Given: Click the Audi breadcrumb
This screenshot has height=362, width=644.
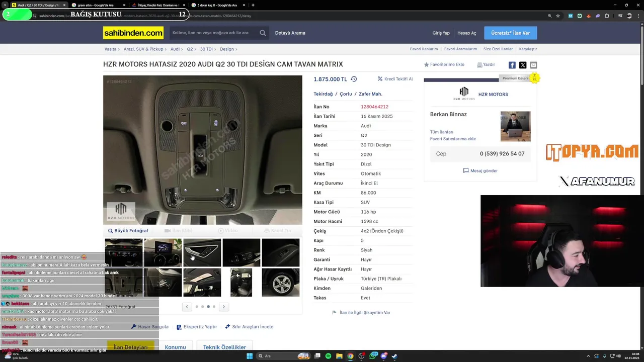Looking at the screenshot, I should (175, 49).
